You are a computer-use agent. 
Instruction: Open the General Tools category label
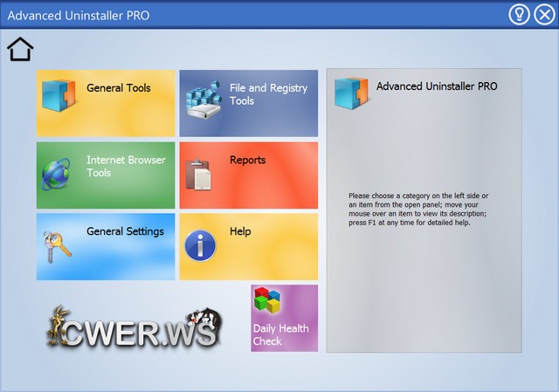click(x=119, y=88)
